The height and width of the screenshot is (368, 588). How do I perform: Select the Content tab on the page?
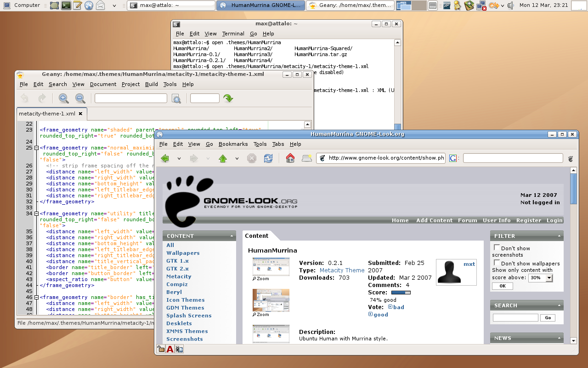point(256,236)
